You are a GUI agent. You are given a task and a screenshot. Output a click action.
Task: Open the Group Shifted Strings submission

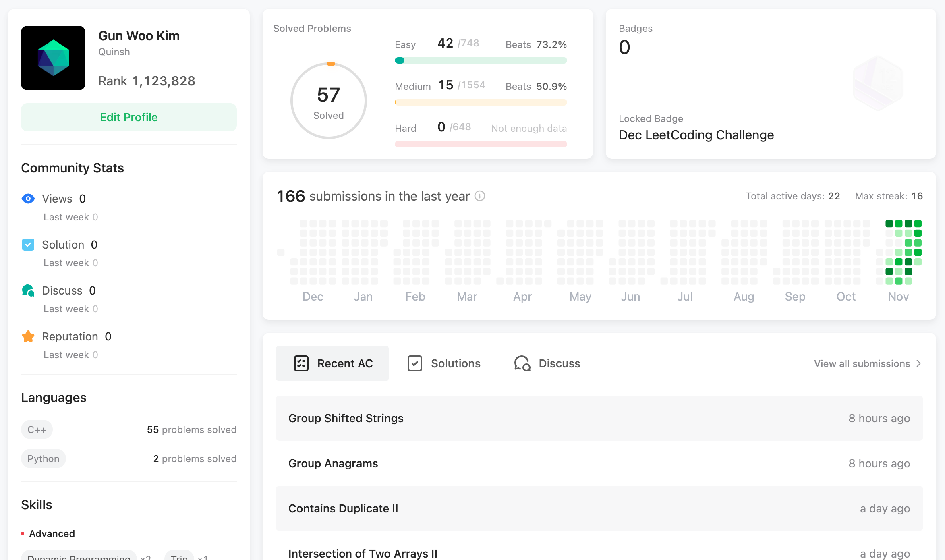(x=346, y=418)
